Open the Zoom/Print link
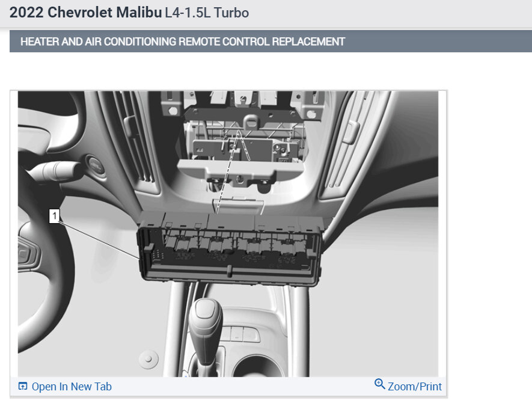532x409 pixels. click(x=415, y=387)
